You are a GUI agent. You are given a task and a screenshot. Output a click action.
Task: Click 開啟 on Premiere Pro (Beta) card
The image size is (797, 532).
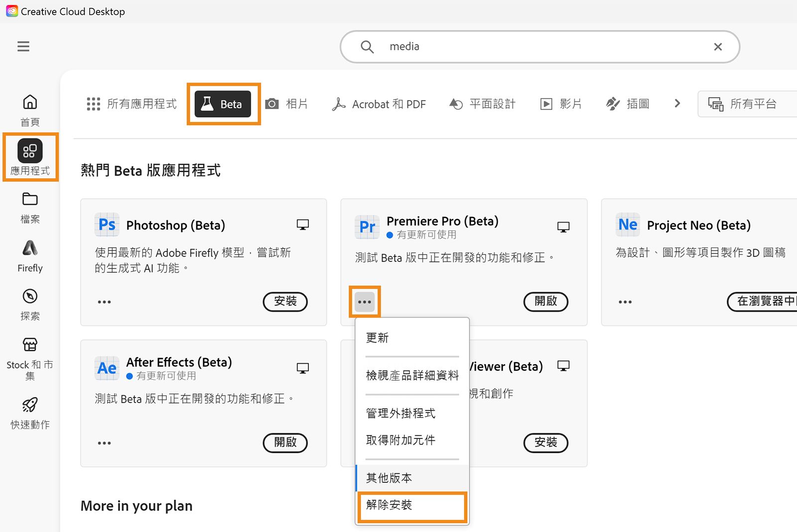pos(546,301)
